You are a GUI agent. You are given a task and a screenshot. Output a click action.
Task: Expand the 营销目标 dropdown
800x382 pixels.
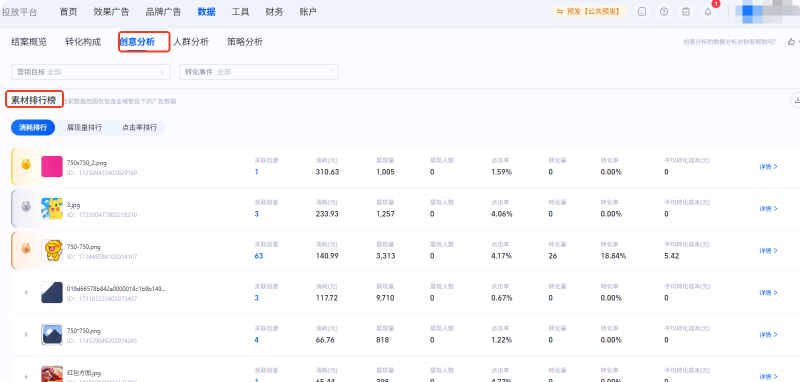point(91,72)
